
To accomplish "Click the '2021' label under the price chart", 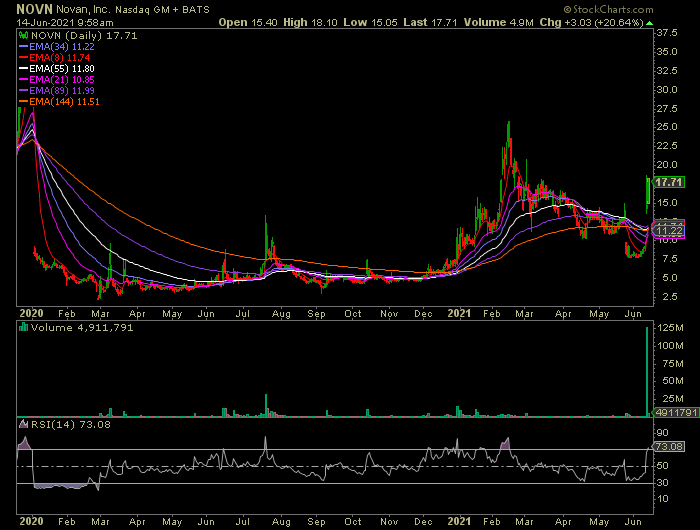I will (x=459, y=313).
